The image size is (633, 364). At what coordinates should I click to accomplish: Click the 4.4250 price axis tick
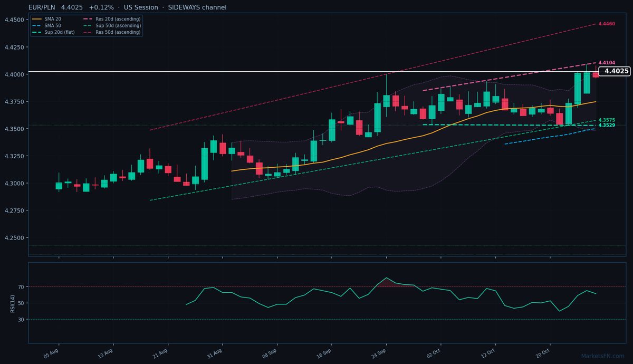point(14,47)
